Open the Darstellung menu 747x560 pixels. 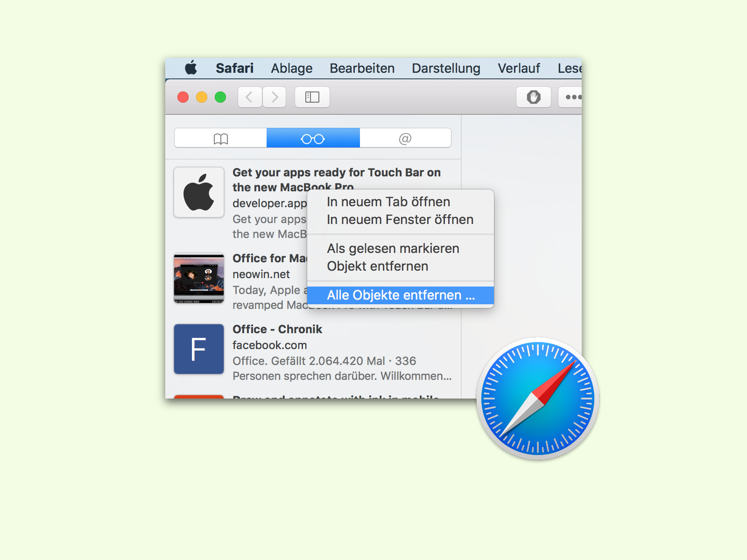pyautogui.click(x=446, y=68)
